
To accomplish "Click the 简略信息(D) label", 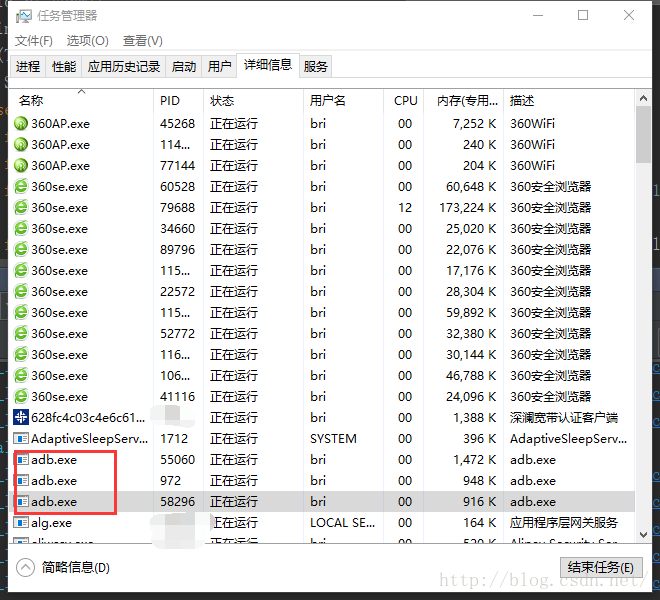I will coord(76,567).
